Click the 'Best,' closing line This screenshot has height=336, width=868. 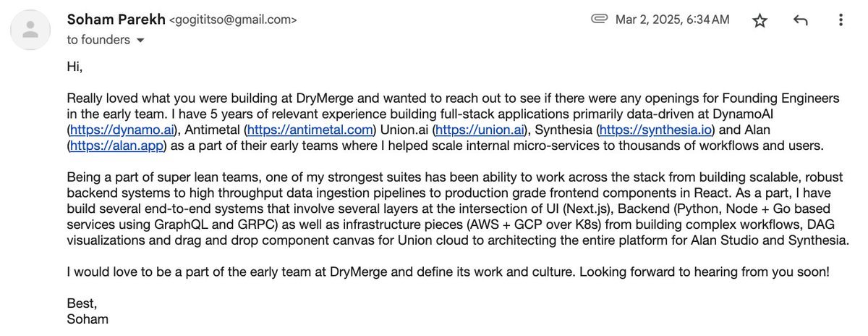point(81,302)
